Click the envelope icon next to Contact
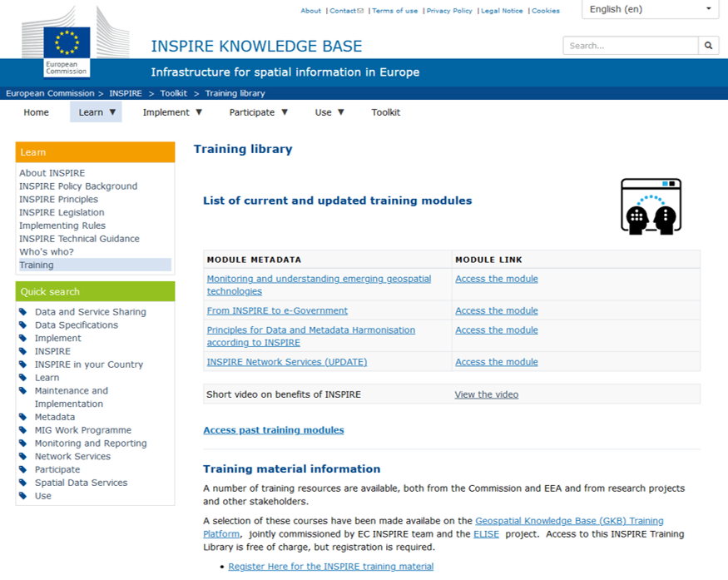 tap(360, 11)
